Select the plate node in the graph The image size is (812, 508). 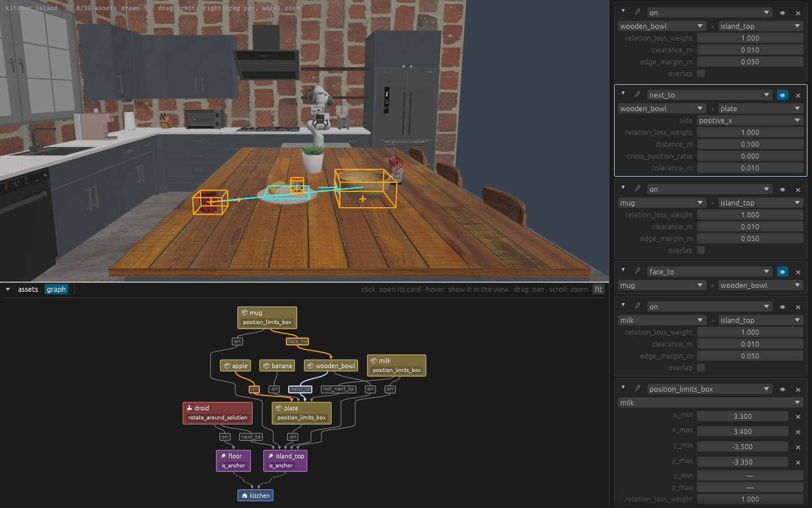point(302,413)
